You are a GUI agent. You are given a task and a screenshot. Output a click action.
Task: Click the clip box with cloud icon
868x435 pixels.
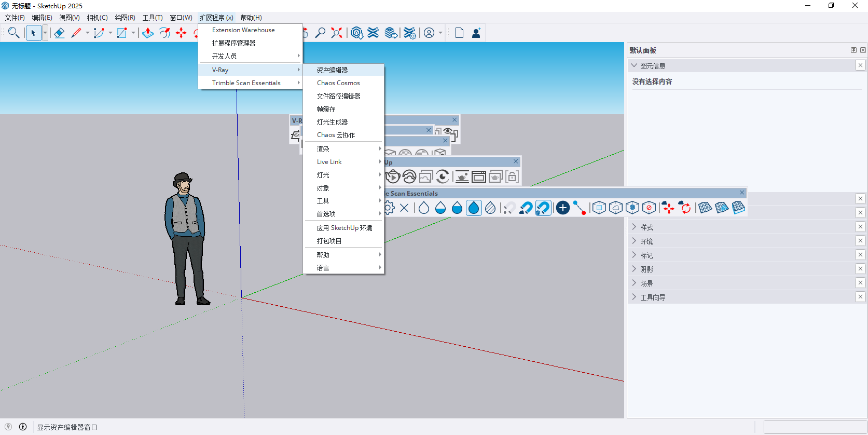tap(616, 208)
